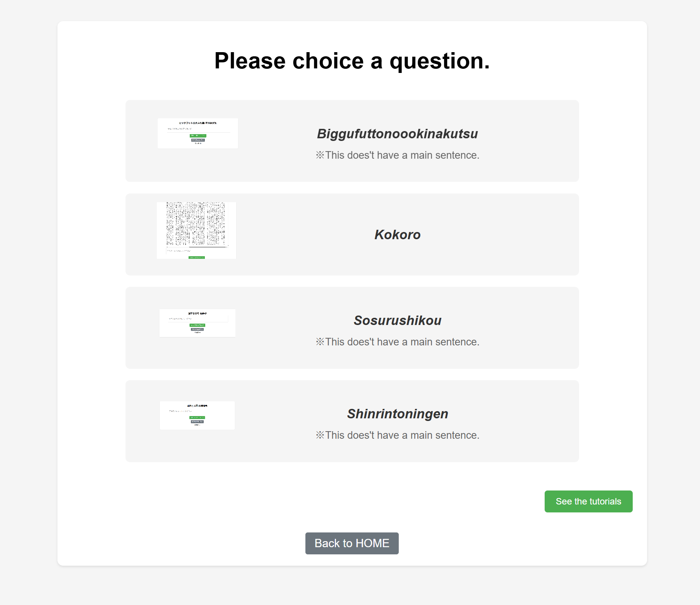Open the Shinrintoningen question title
The height and width of the screenshot is (605, 700).
[x=397, y=414]
